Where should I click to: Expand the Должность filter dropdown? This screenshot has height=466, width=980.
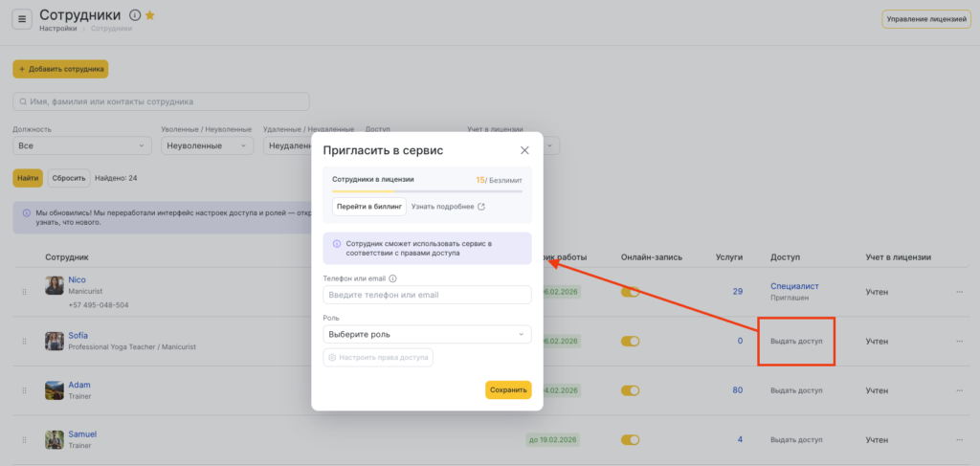pyautogui.click(x=81, y=145)
